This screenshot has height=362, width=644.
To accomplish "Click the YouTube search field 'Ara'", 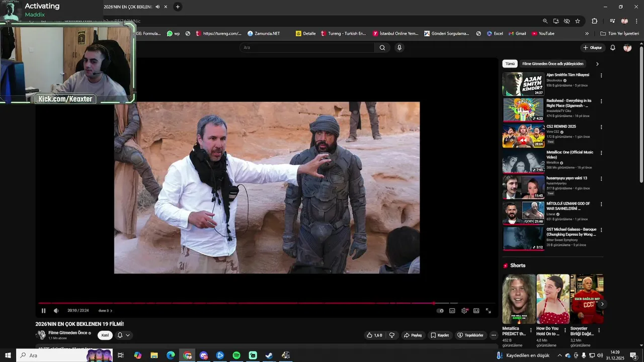I will 307,48.
